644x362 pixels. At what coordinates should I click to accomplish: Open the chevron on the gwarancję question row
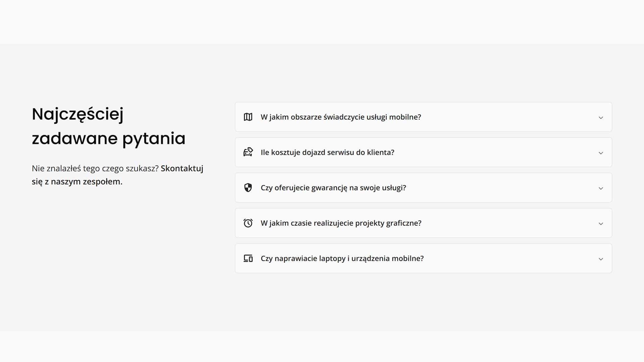click(x=601, y=188)
